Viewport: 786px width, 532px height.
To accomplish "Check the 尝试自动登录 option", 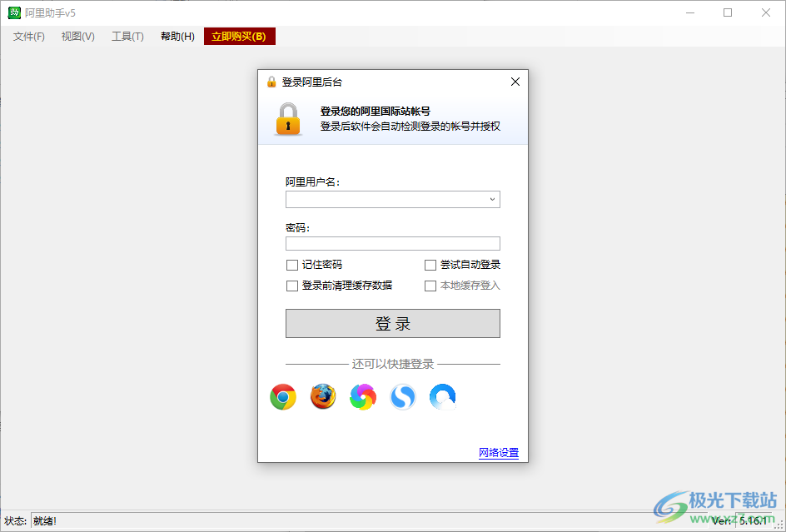I will 430,265.
